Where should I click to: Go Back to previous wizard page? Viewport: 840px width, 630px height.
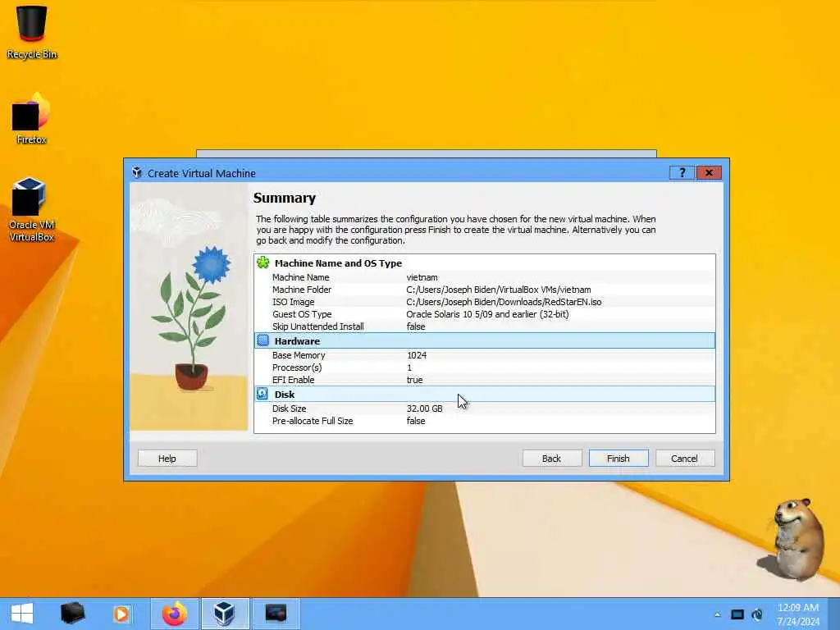[x=552, y=459]
